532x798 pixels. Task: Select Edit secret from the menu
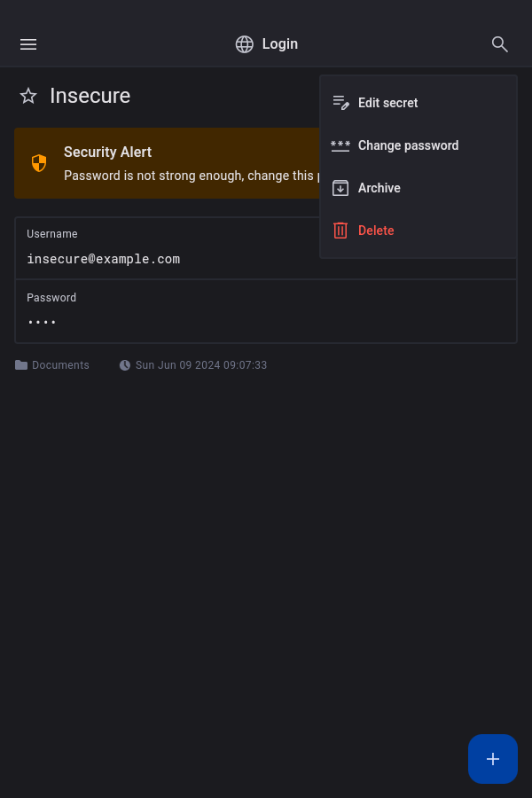pyautogui.click(x=387, y=103)
